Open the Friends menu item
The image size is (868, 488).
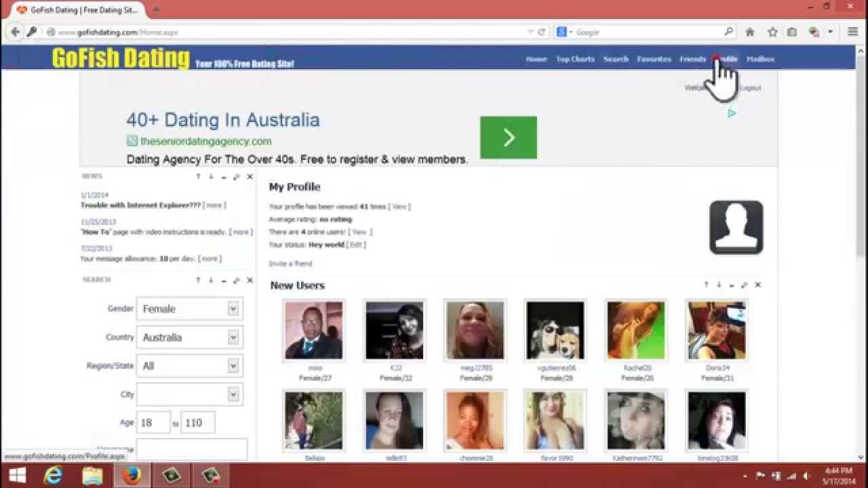point(692,59)
